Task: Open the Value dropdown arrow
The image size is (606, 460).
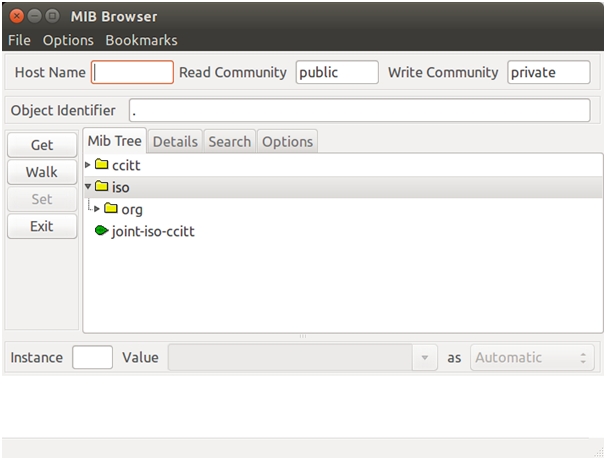Action: (425, 358)
